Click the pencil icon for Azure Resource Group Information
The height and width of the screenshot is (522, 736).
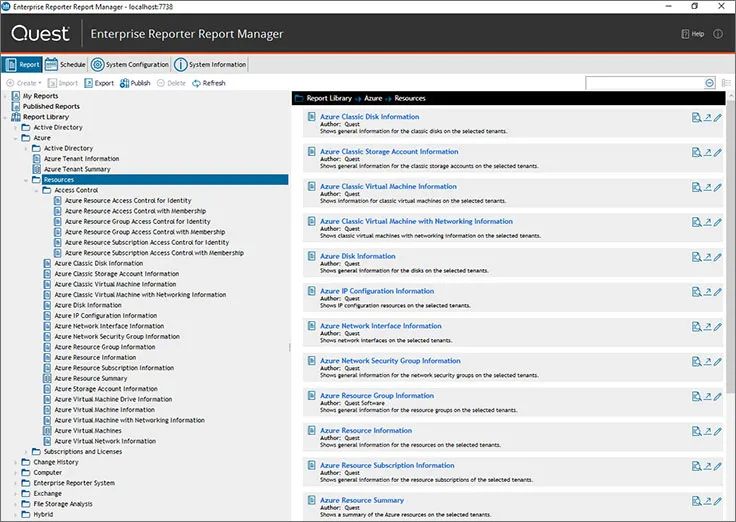coord(718,397)
